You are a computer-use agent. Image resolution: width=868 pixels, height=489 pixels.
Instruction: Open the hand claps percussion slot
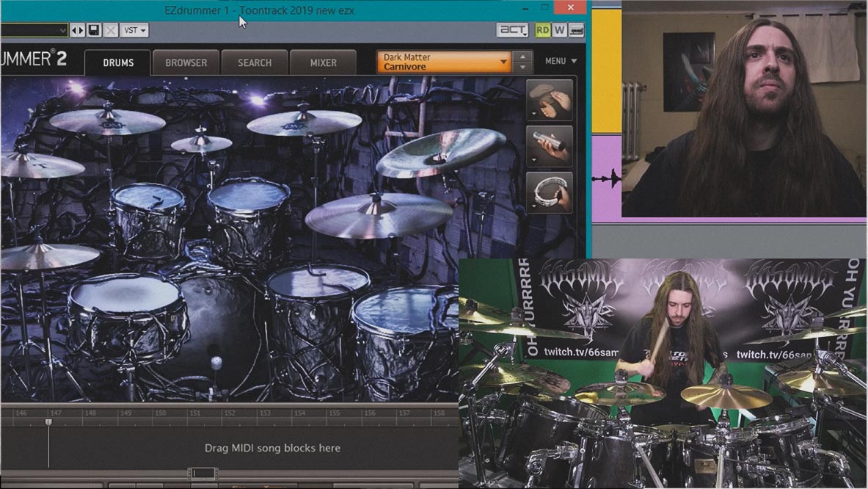[x=549, y=100]
